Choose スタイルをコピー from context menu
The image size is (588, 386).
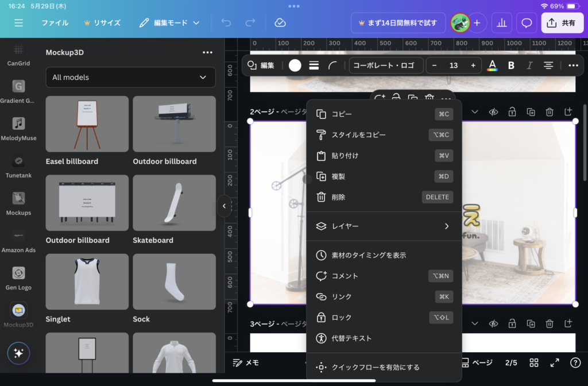click(384, 134)
